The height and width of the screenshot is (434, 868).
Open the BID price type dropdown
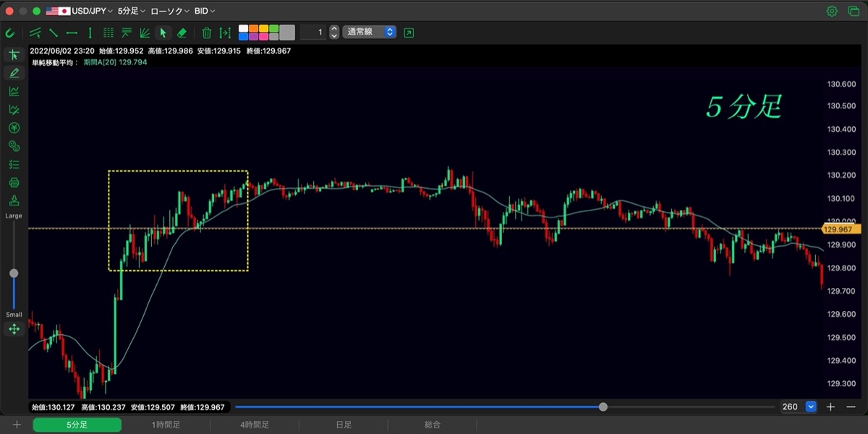tap(205, 11)
